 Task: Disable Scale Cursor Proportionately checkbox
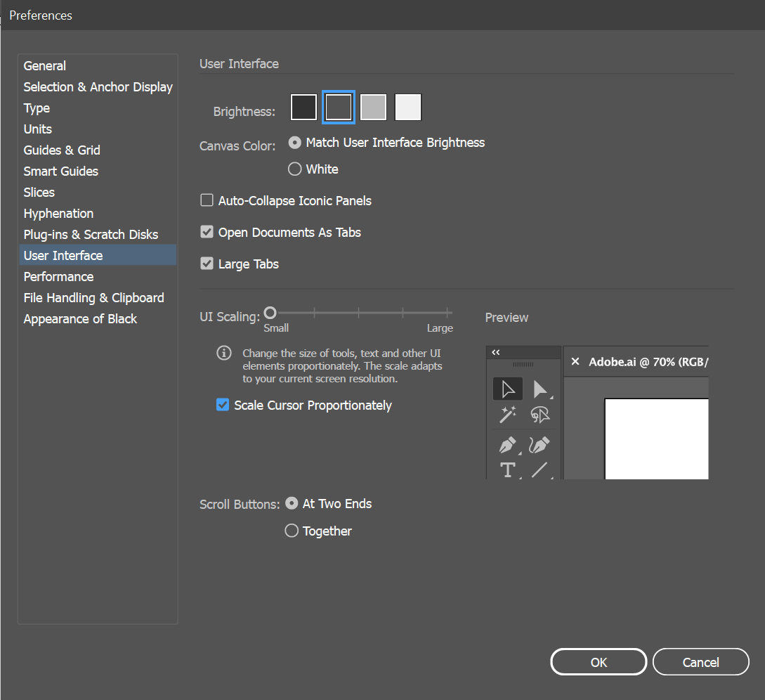tap(223, 406)
